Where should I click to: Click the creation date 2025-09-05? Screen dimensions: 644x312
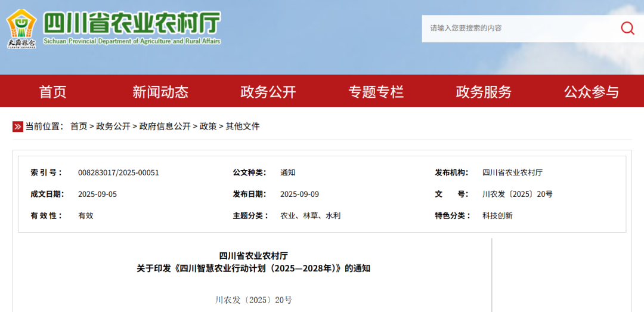tap(97, 194)
